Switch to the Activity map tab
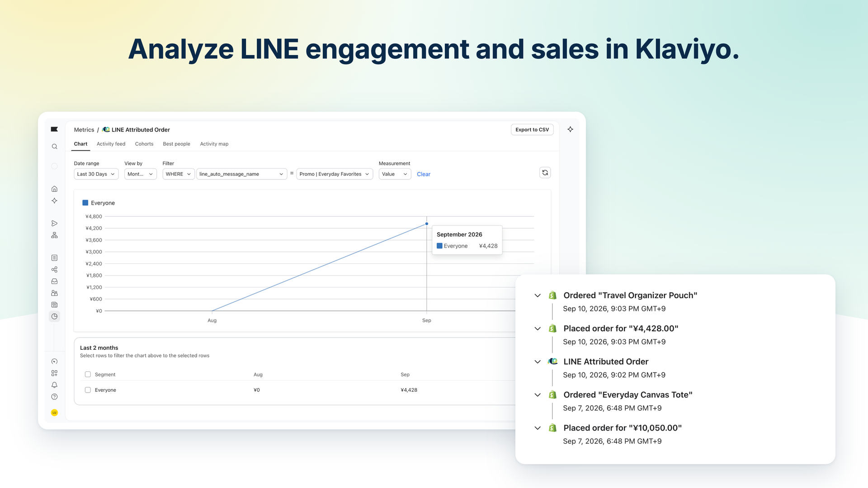This screenshot has height=488, width=868. (x=214, y=144)
